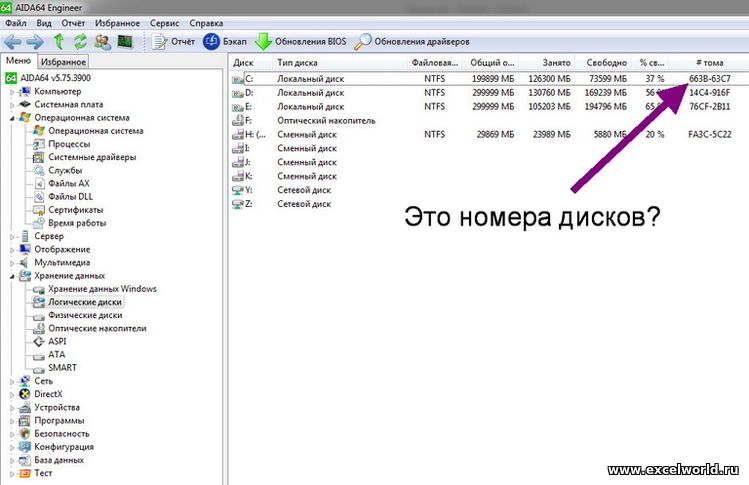
Task: Select the SMART tree item
Action: (x=62, y=368)
